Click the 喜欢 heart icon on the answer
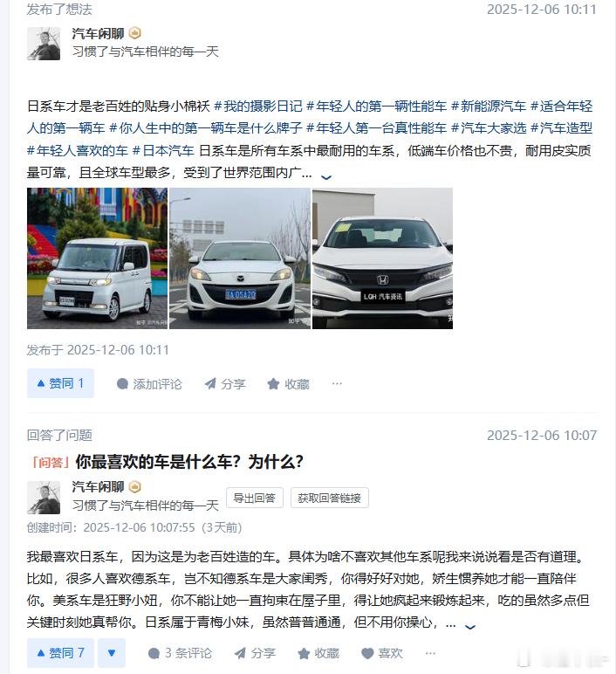This screenshot has height=674, width=616. [x=367, y=653]
